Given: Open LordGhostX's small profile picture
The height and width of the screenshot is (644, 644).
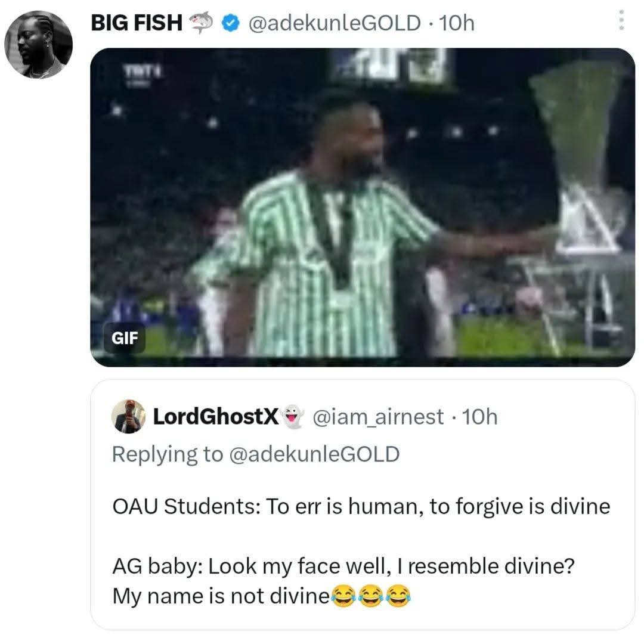Looking at the screenshot, I should [x=128, y=416].
